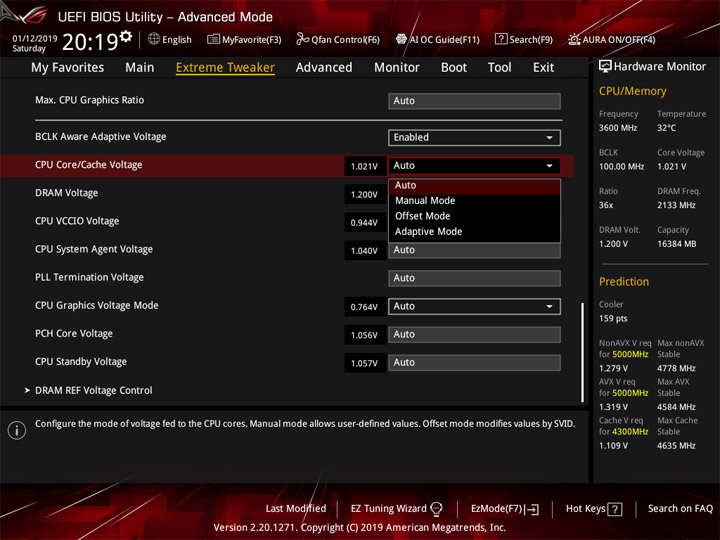Open BCLK Aware Adaptive Voltage dropdown
This screenshot has height=540, width=720.
[474, 137]
